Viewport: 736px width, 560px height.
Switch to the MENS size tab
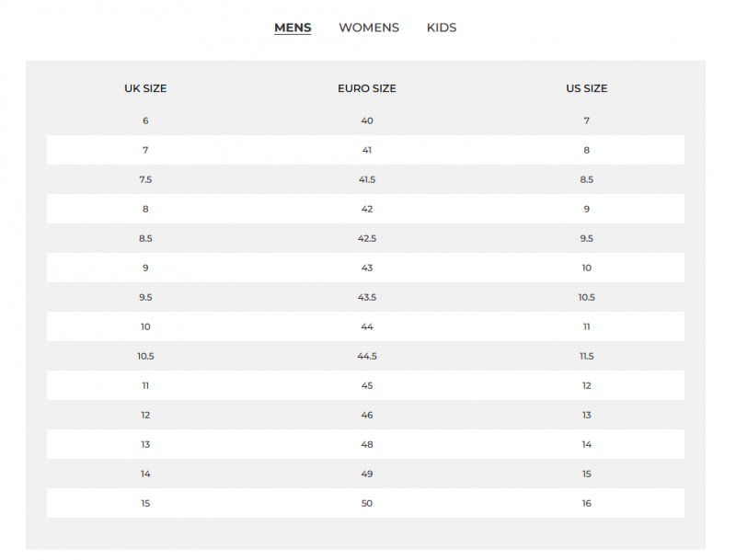(293, 28)
